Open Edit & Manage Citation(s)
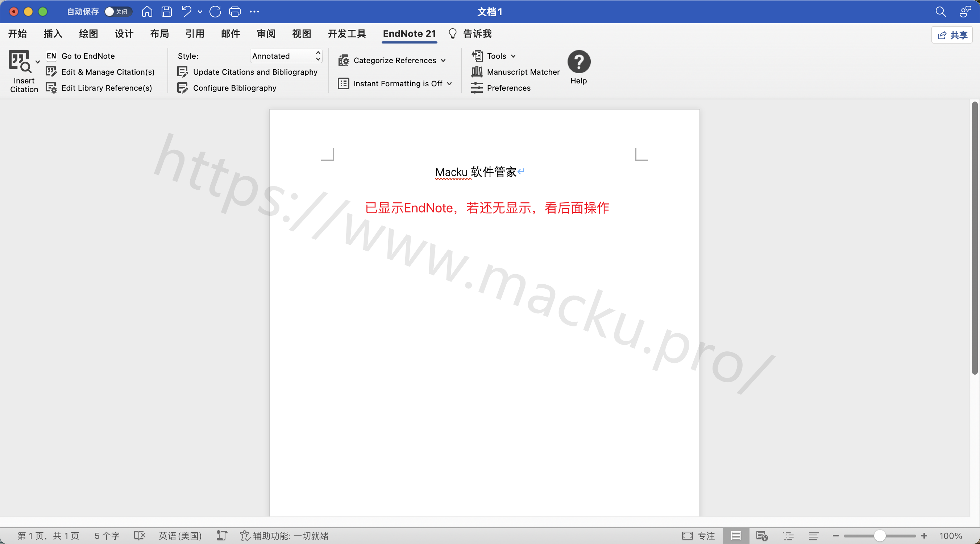This screenshot has height=544, width=980. click(x=100, y=72)
